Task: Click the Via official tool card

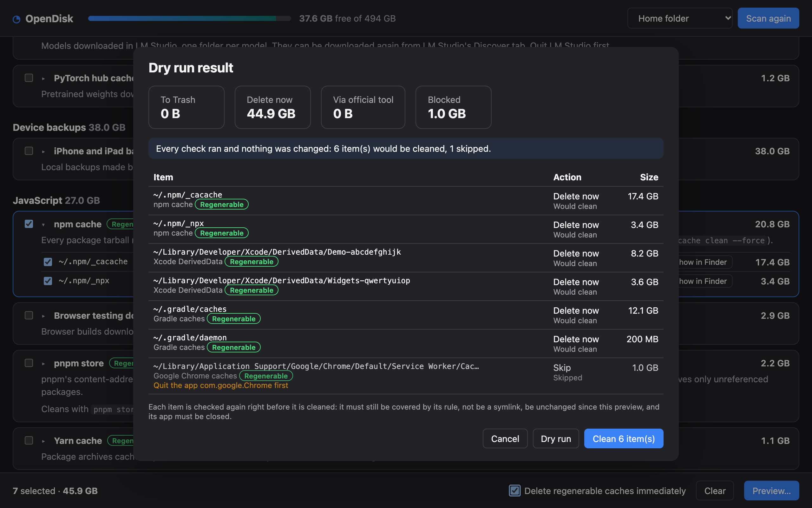Action: tap(363, 107)
